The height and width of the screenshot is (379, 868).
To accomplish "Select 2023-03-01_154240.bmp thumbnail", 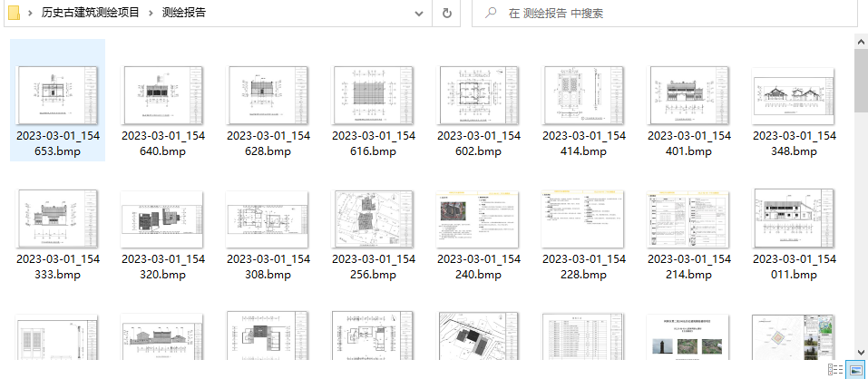I will [479, 222].
